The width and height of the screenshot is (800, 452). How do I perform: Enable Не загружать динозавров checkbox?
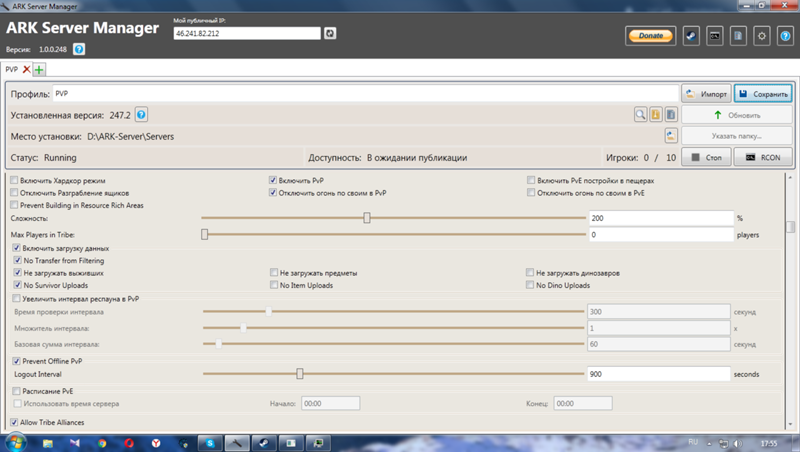[x=530, y=272]
